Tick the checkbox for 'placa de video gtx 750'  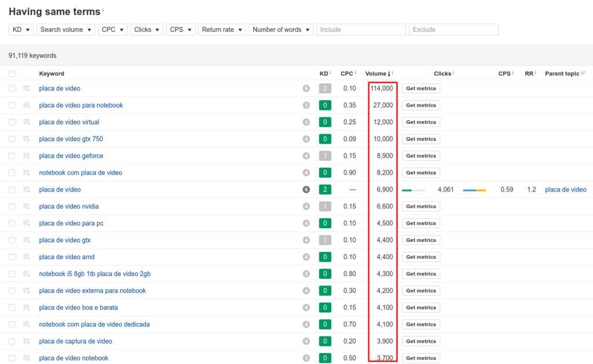click(12, 139)
